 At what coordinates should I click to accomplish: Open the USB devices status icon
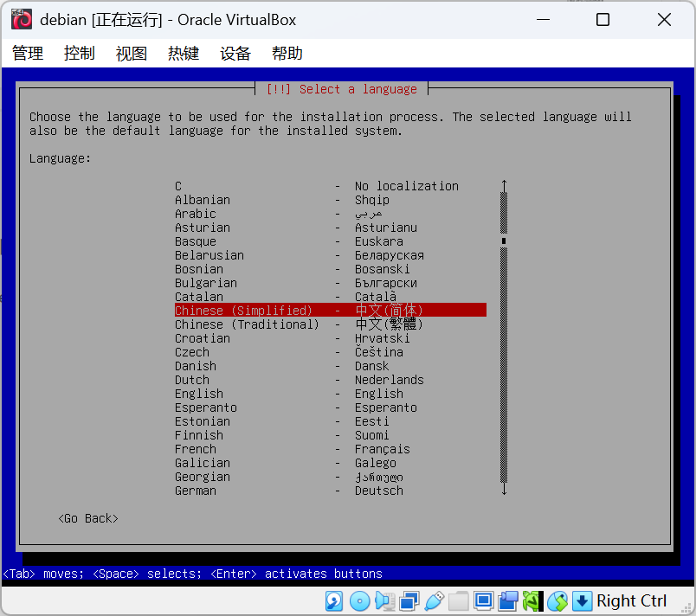tap(434, 601)
